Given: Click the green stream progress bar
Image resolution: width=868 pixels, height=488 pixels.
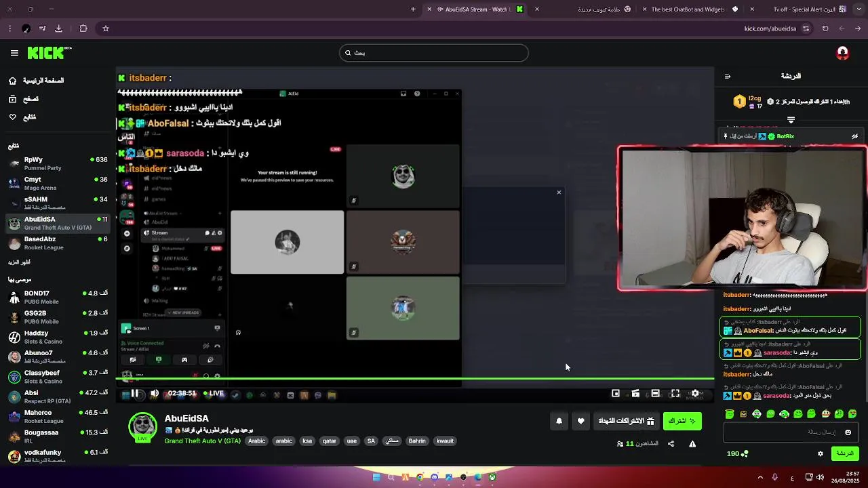Looking at the screenshot, I should pos(415,379).
